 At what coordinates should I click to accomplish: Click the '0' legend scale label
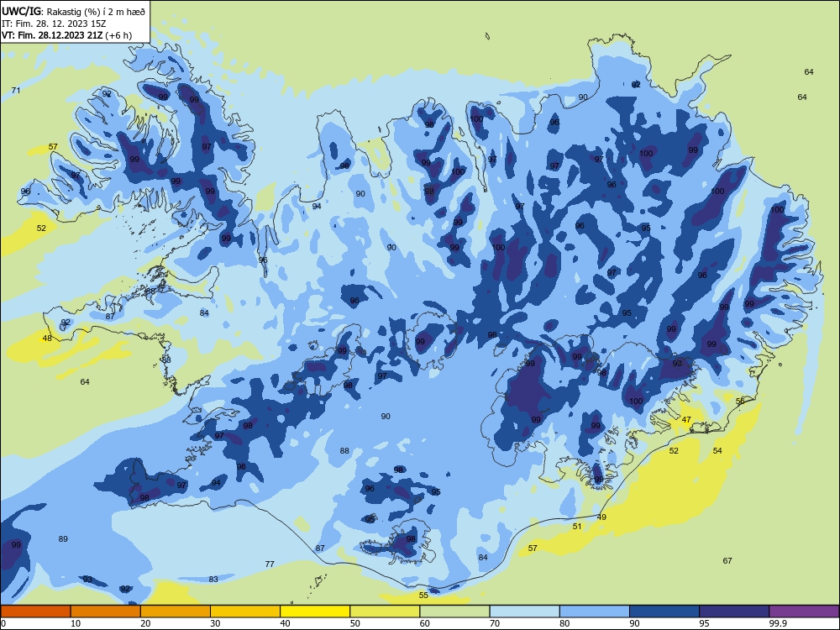coord(3,623)
